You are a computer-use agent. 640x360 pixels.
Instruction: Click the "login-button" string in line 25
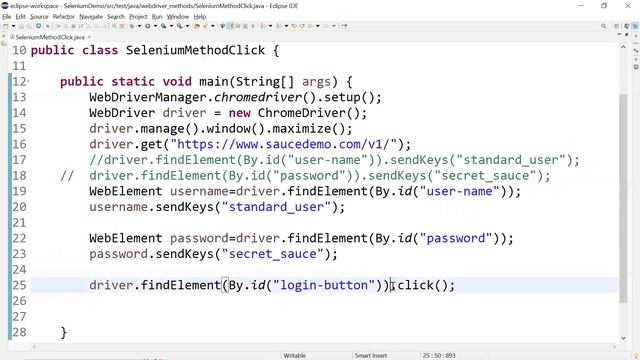324,285
